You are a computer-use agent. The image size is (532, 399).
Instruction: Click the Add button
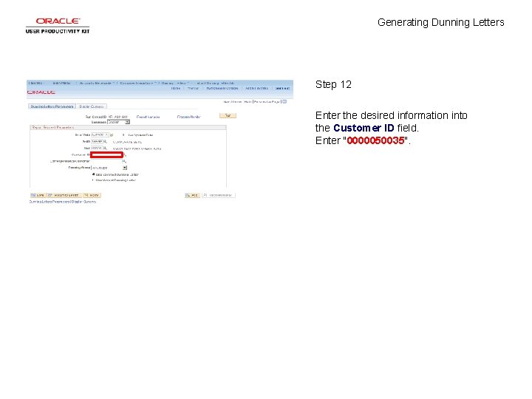pyautogui.click(x=192, y=195)
